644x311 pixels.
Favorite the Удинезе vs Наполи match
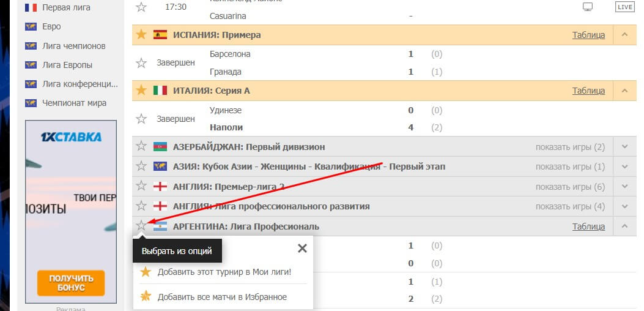pos(141,119)
